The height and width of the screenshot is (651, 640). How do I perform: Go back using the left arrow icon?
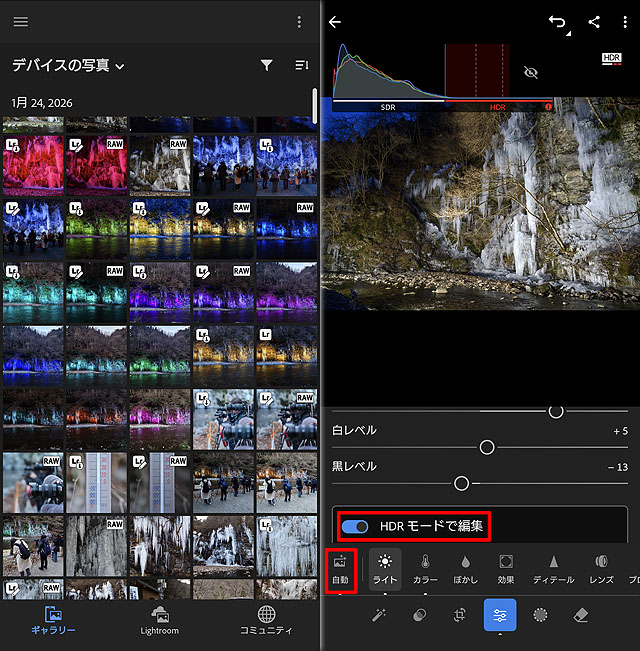[335, 22]
